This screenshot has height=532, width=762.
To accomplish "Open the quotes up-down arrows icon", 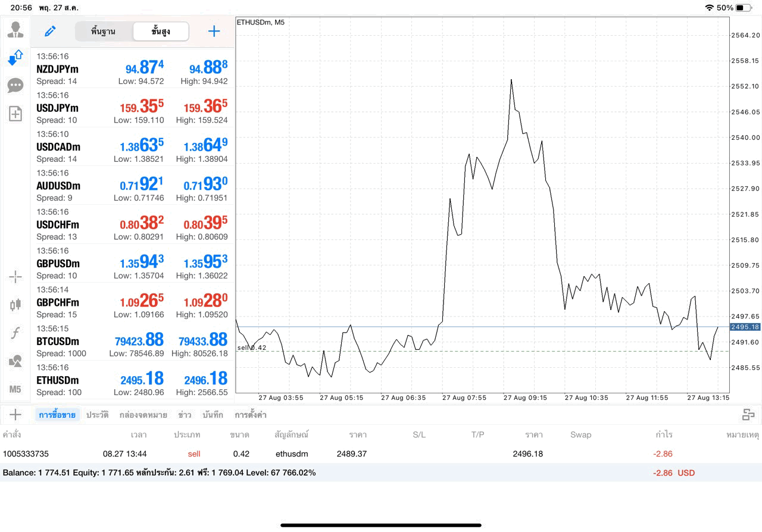I will pos(15,58).
